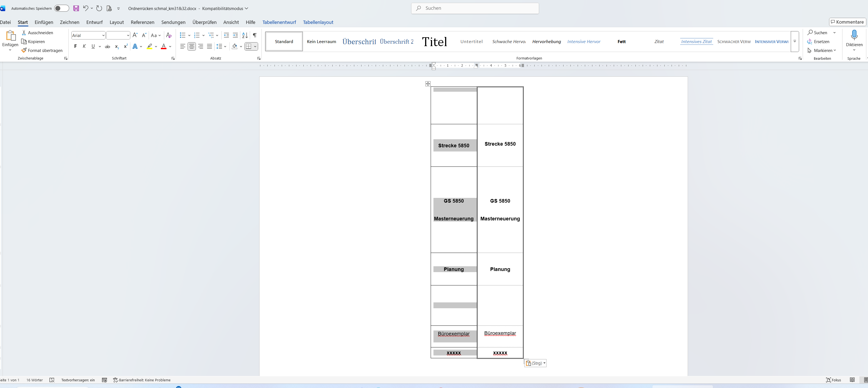The height and width of the screenshot is (388, 868).
Task: Sort table contents A to Z
Action: 245,35
